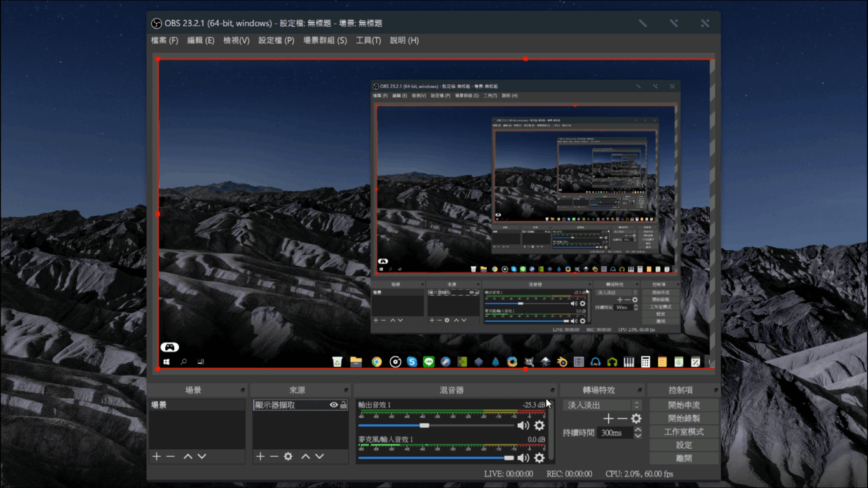868x488 pixels.
Task: Click the Skype icon in the preview taskbar
Action: pos(412,362)
